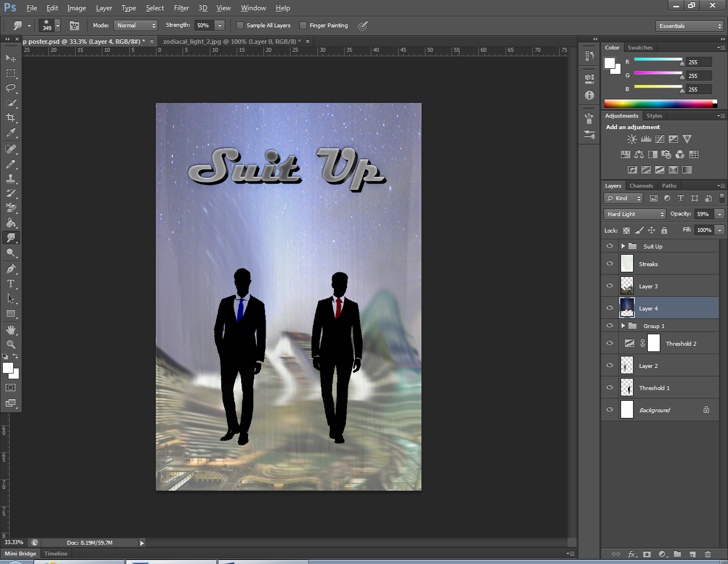Switch to the Channels tab
Screen dimensions: 728x564
(641, 186)
